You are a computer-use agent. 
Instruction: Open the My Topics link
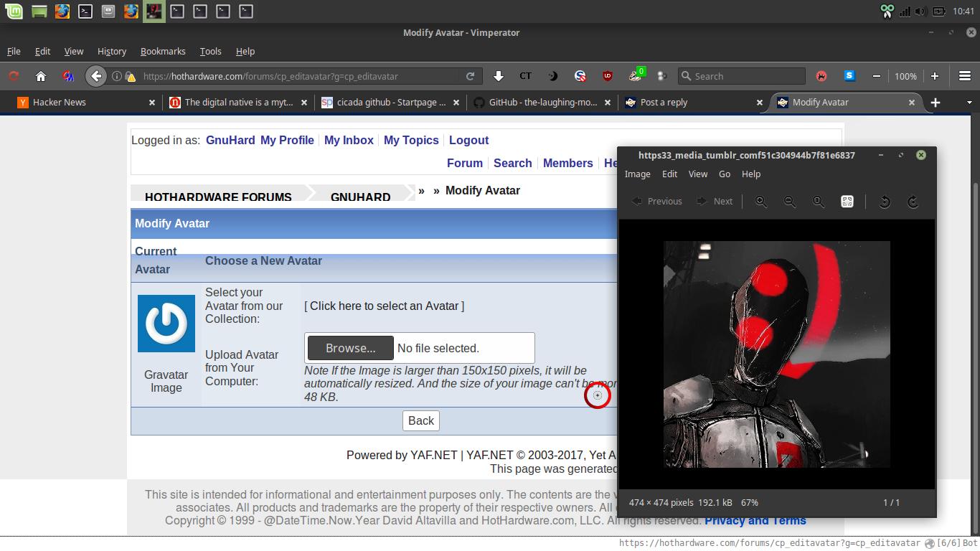click(411, 141)
